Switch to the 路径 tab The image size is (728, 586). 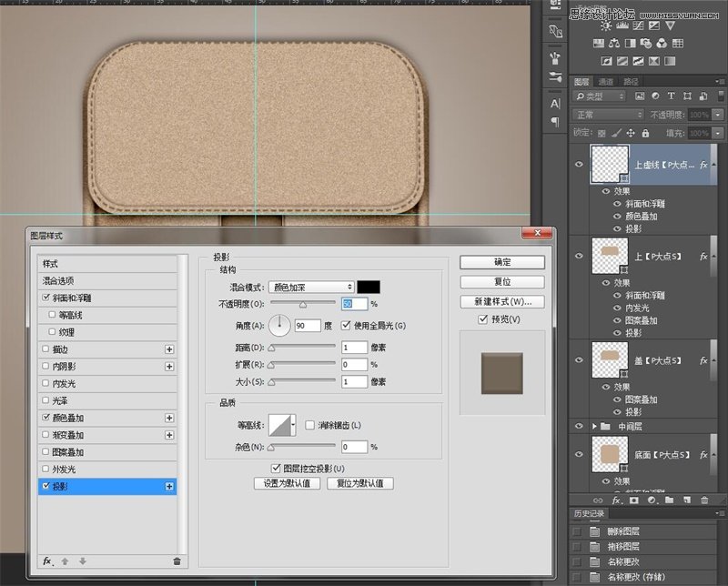click(631, 82)
